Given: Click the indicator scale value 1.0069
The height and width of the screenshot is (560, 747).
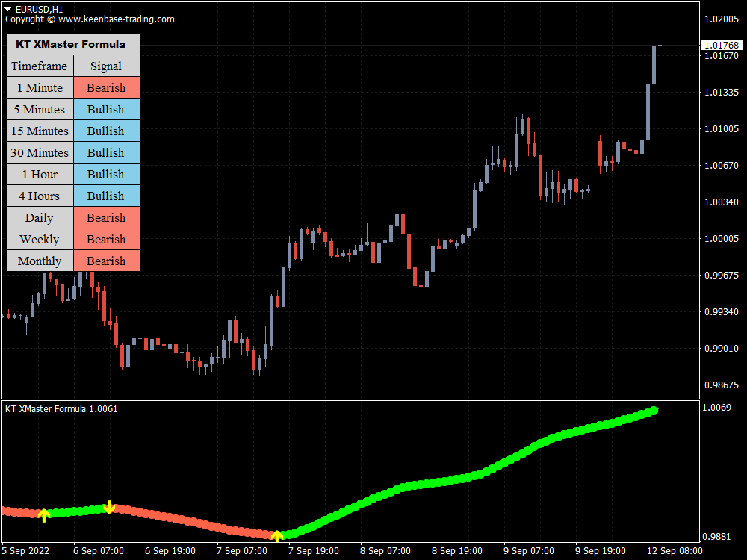Looking at the screenshot, I should click(x=717, y=408).
